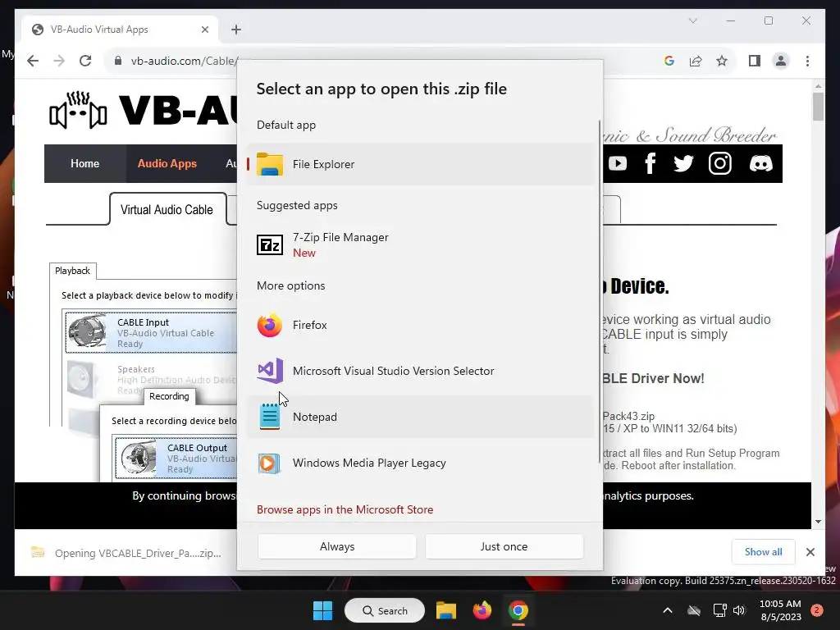Choose File Explorer as default app

(x=420, y=164)
